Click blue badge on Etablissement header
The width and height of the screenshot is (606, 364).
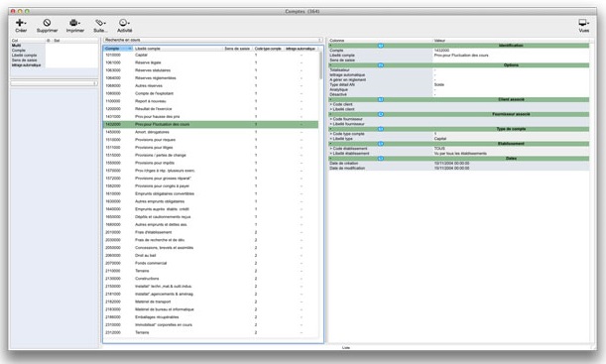click(381, 144)
